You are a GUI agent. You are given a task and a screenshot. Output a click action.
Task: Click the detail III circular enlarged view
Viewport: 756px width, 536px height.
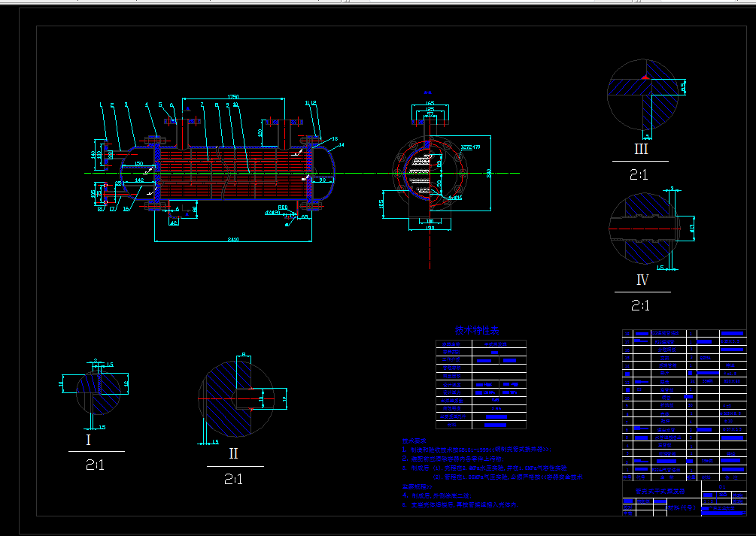click(642, 95)
